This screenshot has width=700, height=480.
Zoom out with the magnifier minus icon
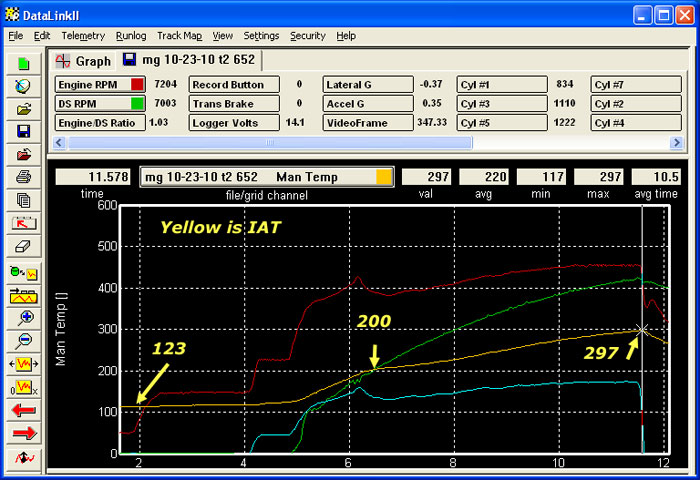[x=24, y=341]
